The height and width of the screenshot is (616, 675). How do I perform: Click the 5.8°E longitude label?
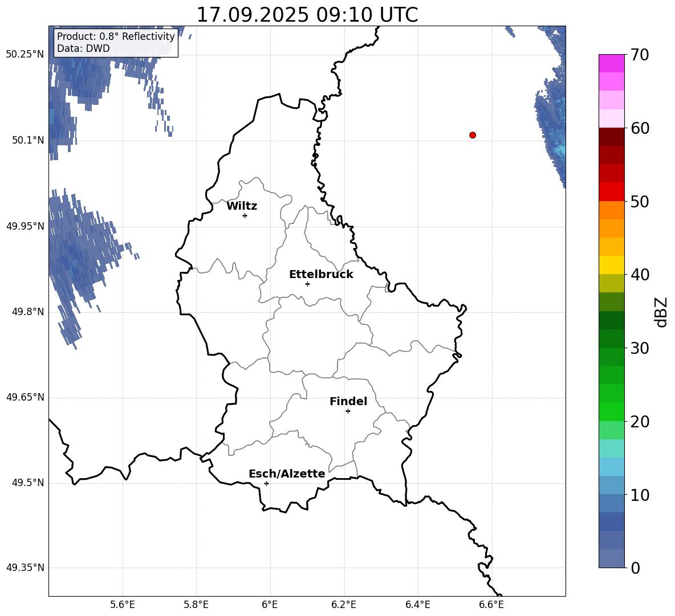click(196, 605)
